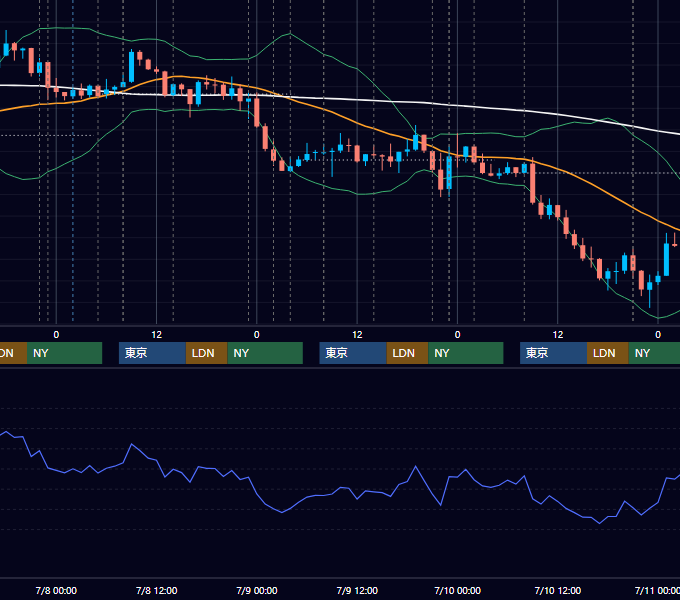Click hour label 0 above 7/10 00:00
This screenshot has height=600, width=680.
458,334
